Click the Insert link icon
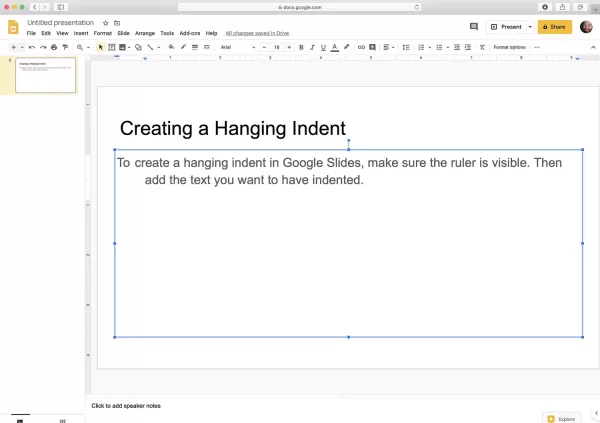 pos(361,47)
